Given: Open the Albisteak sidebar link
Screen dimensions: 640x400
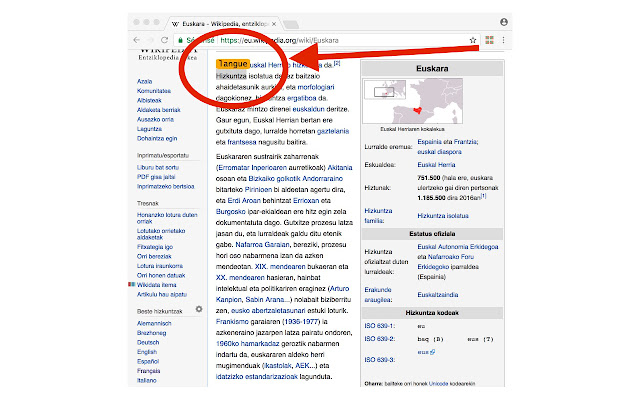Looking at the screenshot, I should tap(149, 100).
